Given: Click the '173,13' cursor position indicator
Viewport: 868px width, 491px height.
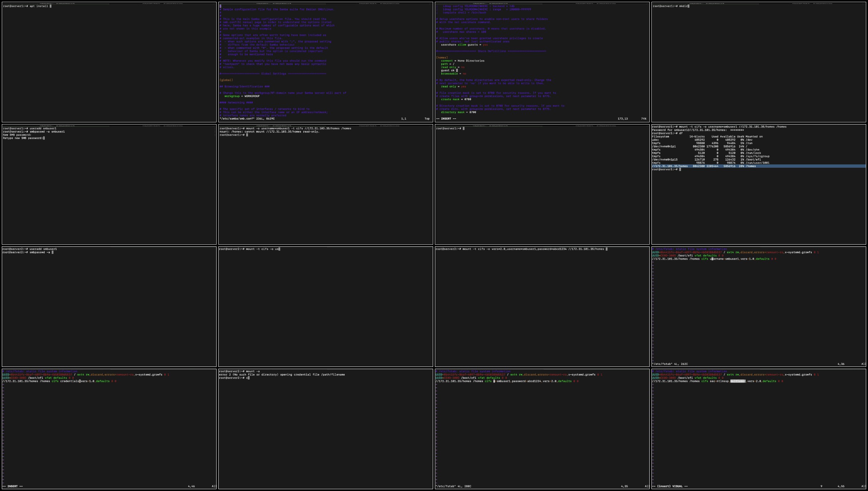Looking at the screenshot, I should 623,119.
